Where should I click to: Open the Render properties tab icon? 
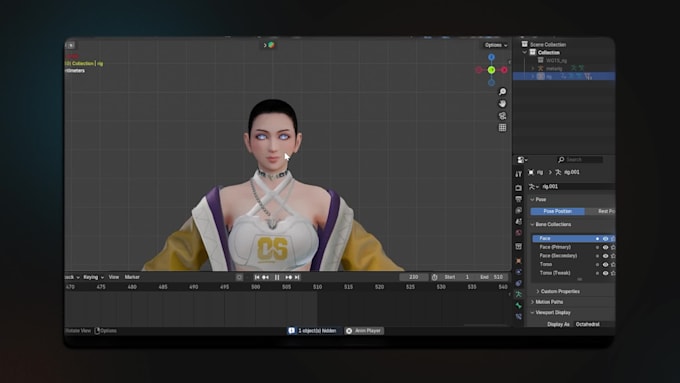point(519,188)
